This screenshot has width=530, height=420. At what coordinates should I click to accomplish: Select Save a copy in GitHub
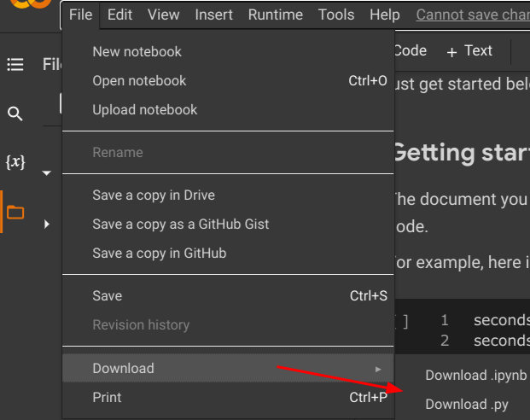pos(228,254)
